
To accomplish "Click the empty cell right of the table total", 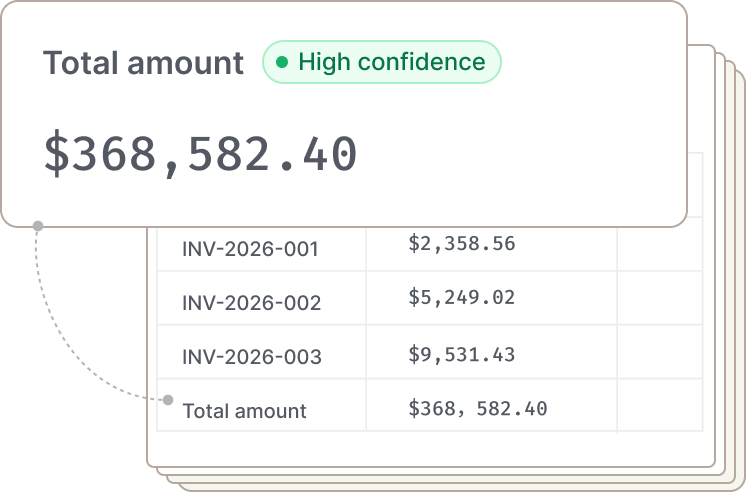I will [660, 406].
